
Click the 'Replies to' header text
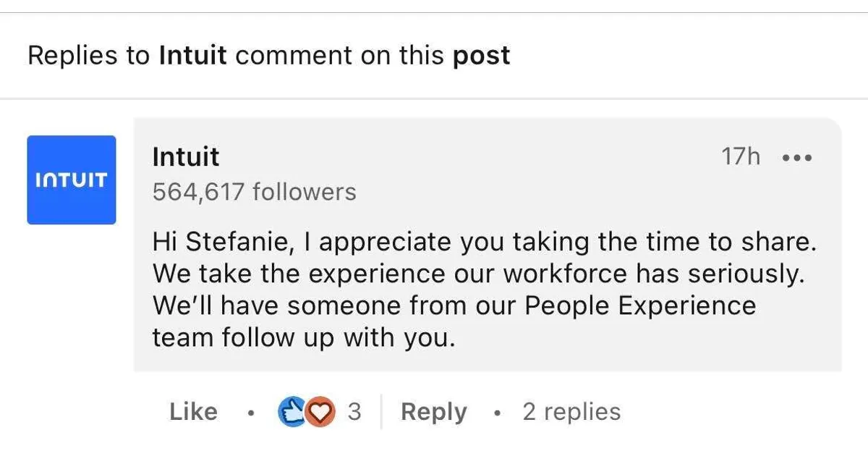coord(88,56)
